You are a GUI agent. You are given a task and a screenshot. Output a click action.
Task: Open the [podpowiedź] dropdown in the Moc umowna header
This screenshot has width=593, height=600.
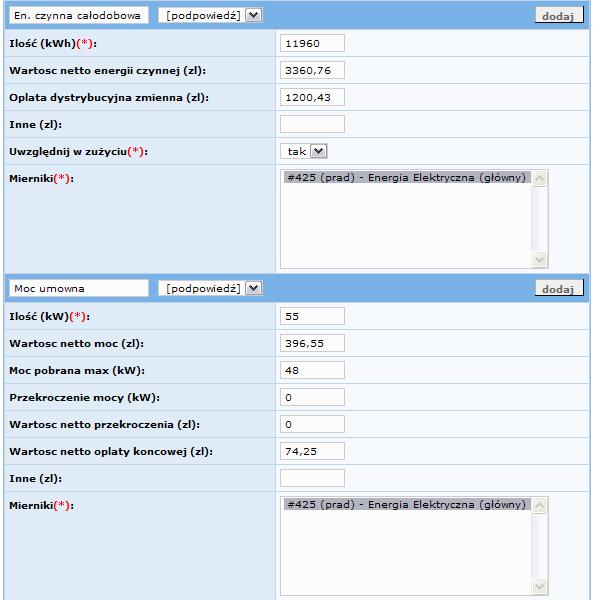pos(210,289)
